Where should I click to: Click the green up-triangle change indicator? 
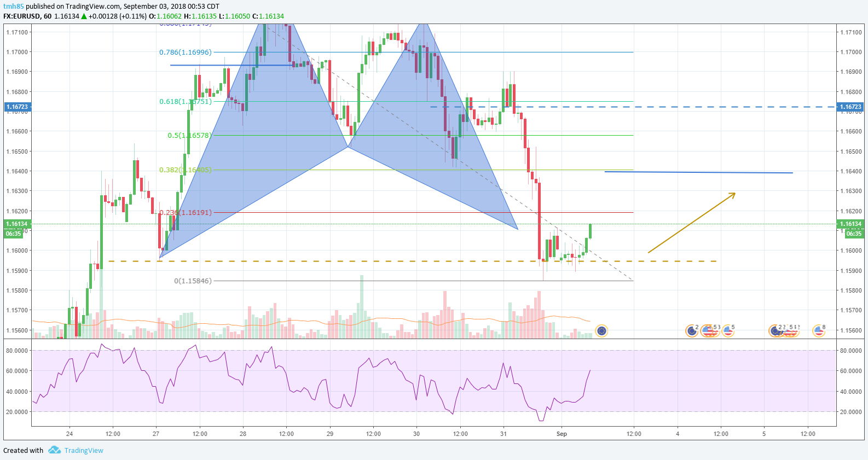84,16
